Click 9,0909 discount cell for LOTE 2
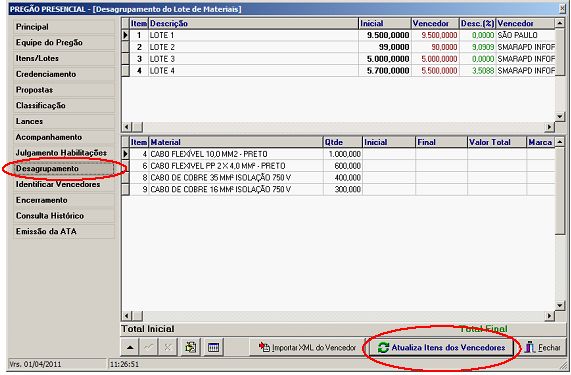Image resolution: width=571 pixels, height=375 pixels. (477, 47)
